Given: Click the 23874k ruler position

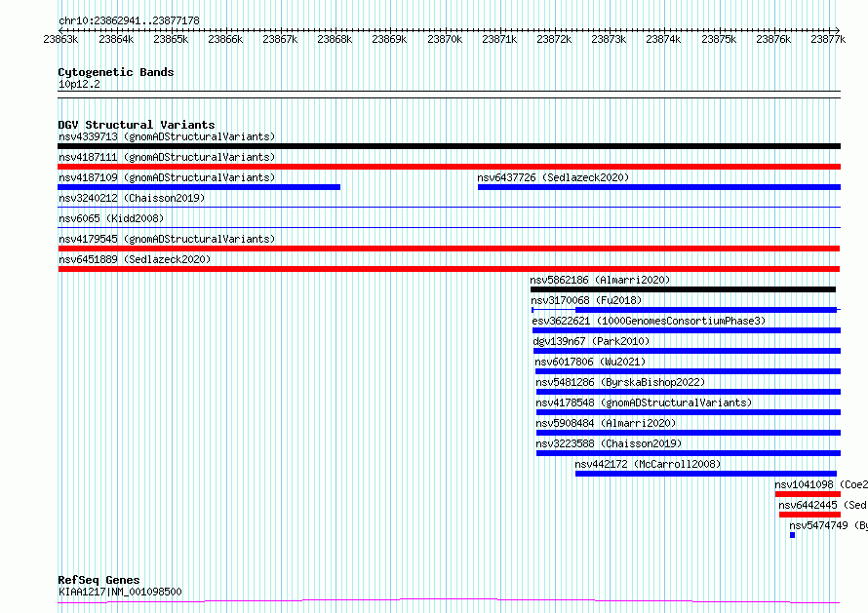Looking at the screenshot, I should point(663,39).
